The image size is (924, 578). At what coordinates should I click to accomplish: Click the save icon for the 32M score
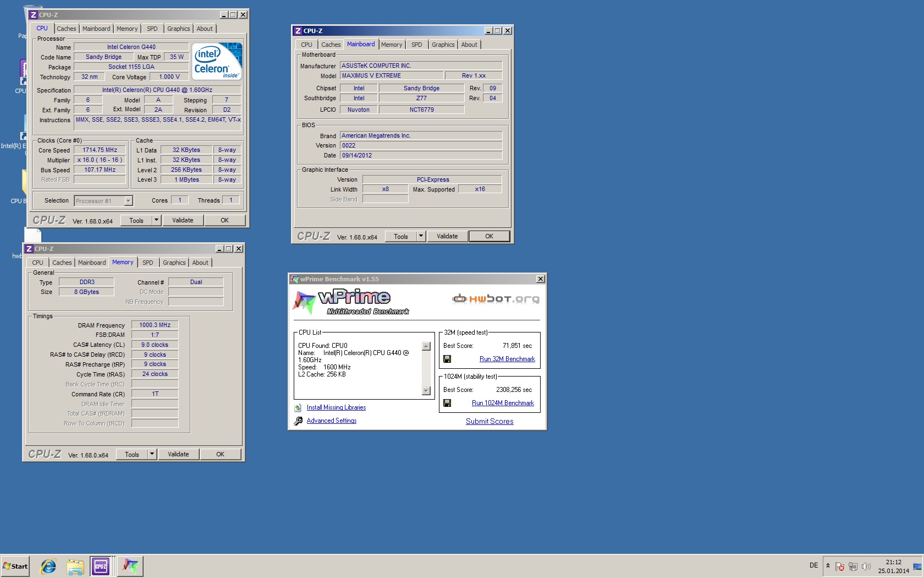[447, 359]
